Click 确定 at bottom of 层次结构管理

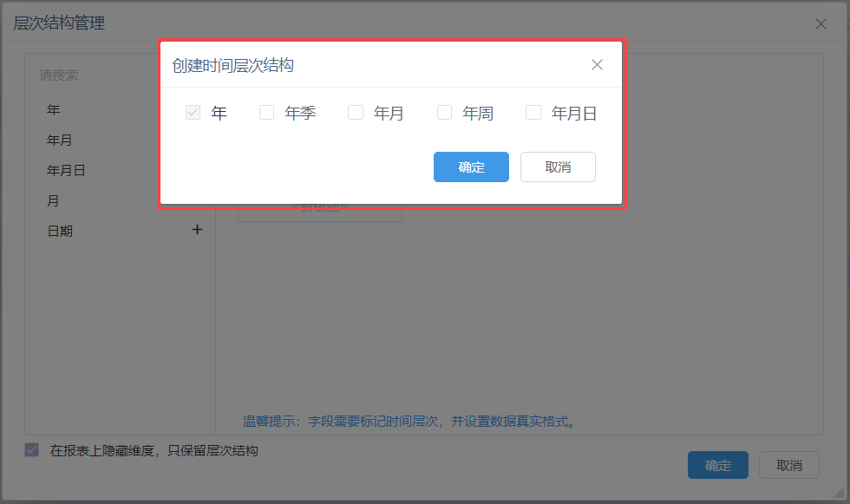pyautogui.click(x=718, y=465)
